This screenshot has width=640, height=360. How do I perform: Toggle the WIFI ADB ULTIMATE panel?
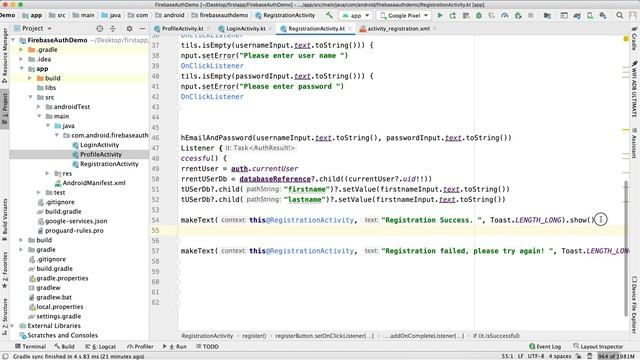click(x=635, y=89)
